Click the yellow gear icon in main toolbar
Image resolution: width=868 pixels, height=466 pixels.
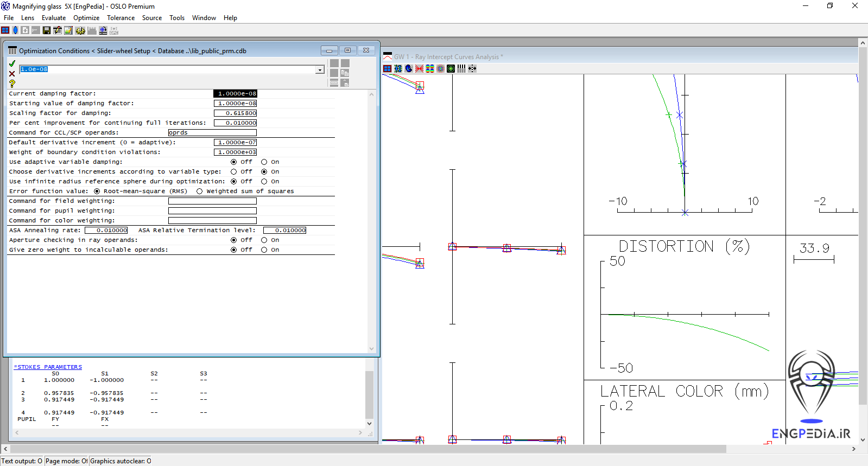click(80, 30)
